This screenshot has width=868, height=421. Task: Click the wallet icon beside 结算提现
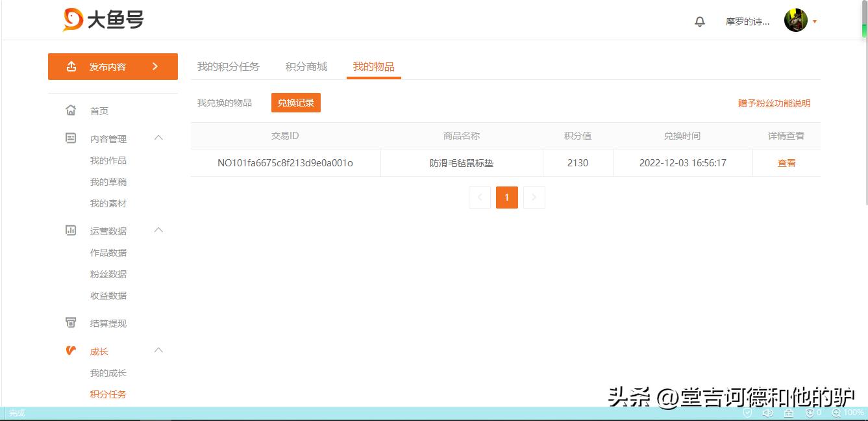click(x=71, y=323)
